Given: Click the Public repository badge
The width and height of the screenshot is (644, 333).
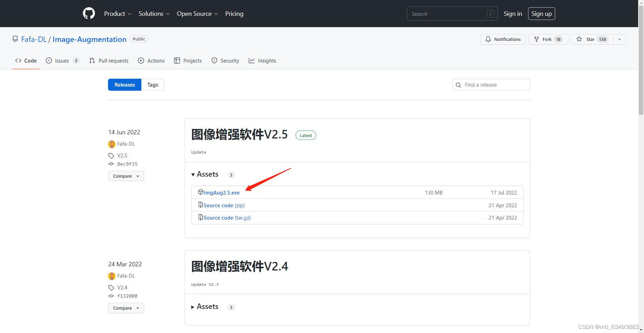Looking at the screenshot, I should click(139, 39).
